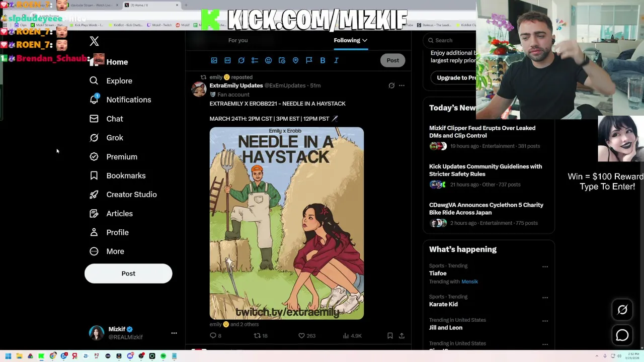Image resolution: width=644 pixels, height=362 pixels.
Task: Open Spotify from the taskbar
Action: click(x=163, y=356)
